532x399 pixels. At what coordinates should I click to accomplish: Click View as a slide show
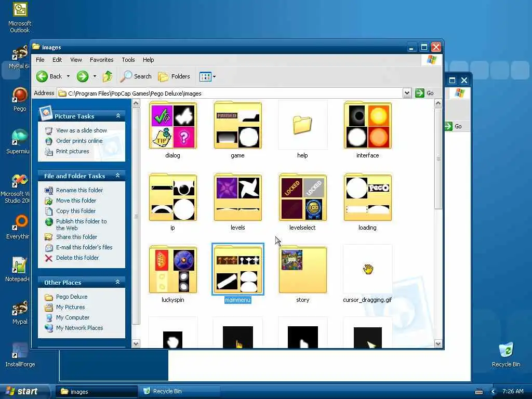tap(82, 130)
